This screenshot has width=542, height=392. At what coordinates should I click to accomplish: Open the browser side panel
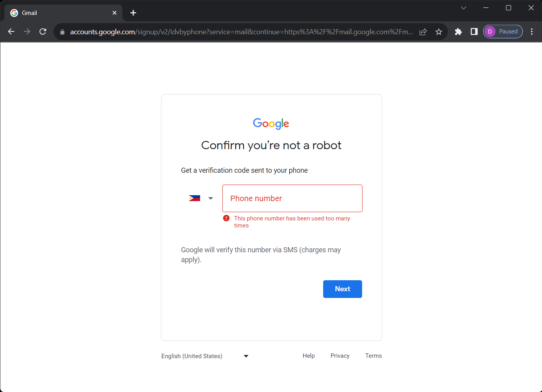tap(474, 31)
